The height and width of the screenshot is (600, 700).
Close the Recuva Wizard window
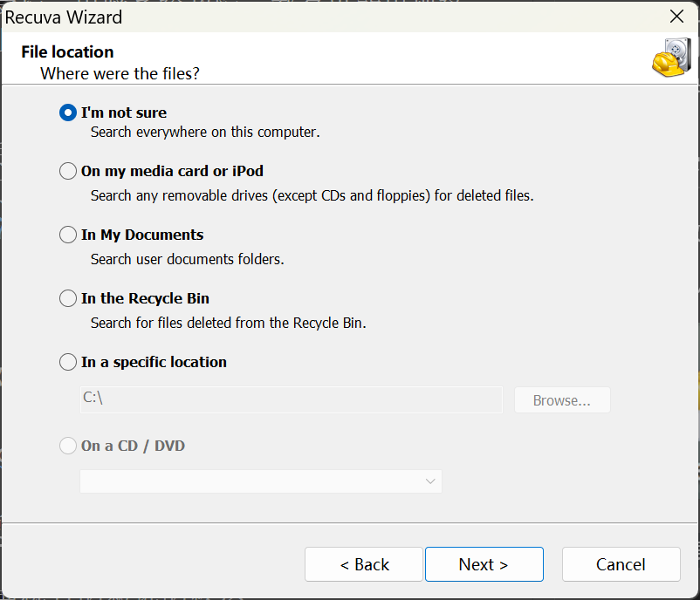(676, 17)
